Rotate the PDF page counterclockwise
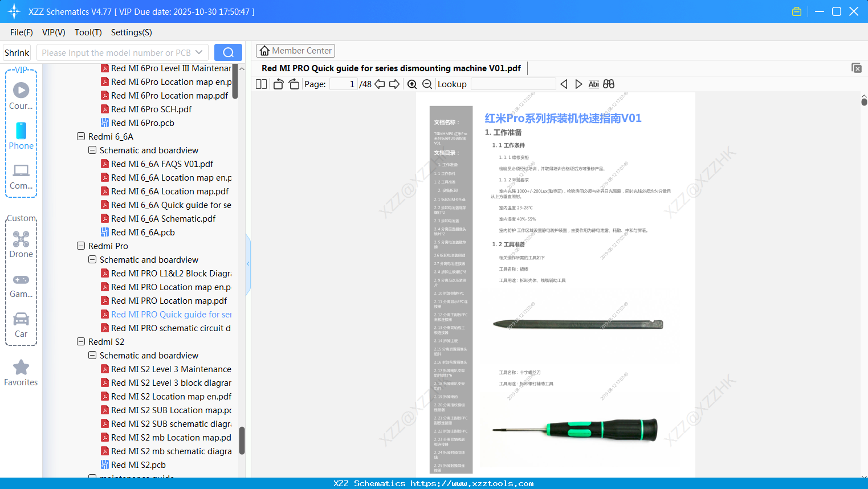The width and height of the screenshot is (868, 489). [x=278, y=84]
